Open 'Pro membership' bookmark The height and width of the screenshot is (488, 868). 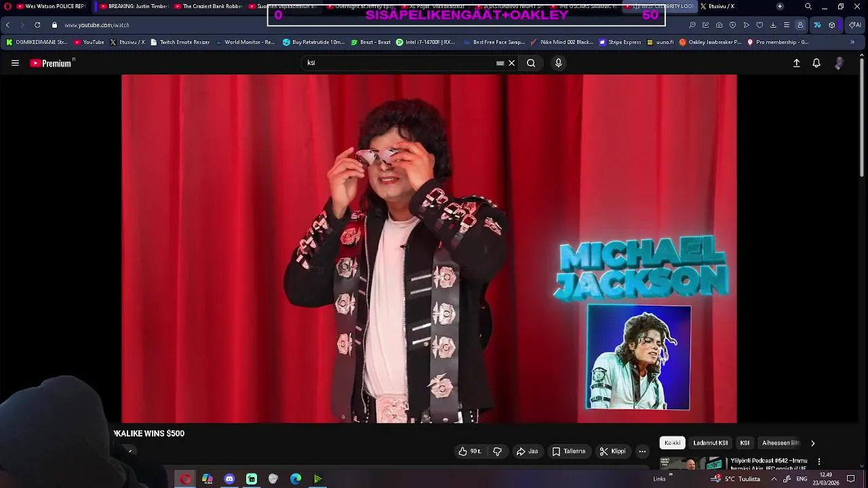[x=778, y=42]
